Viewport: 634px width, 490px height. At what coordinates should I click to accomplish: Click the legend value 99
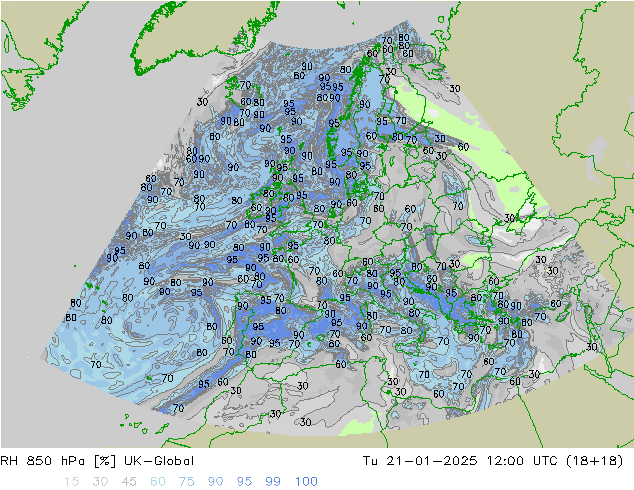[x=273, y=482]
